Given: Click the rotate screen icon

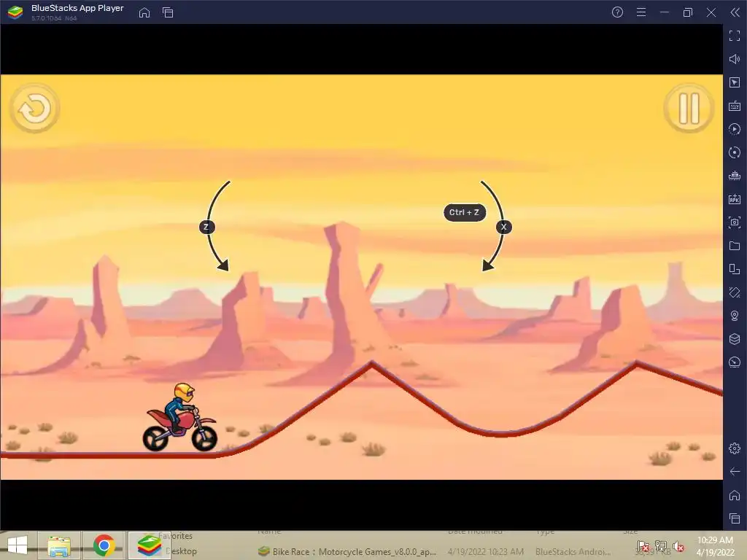Looking at the screenshot, I should (735, 292).
